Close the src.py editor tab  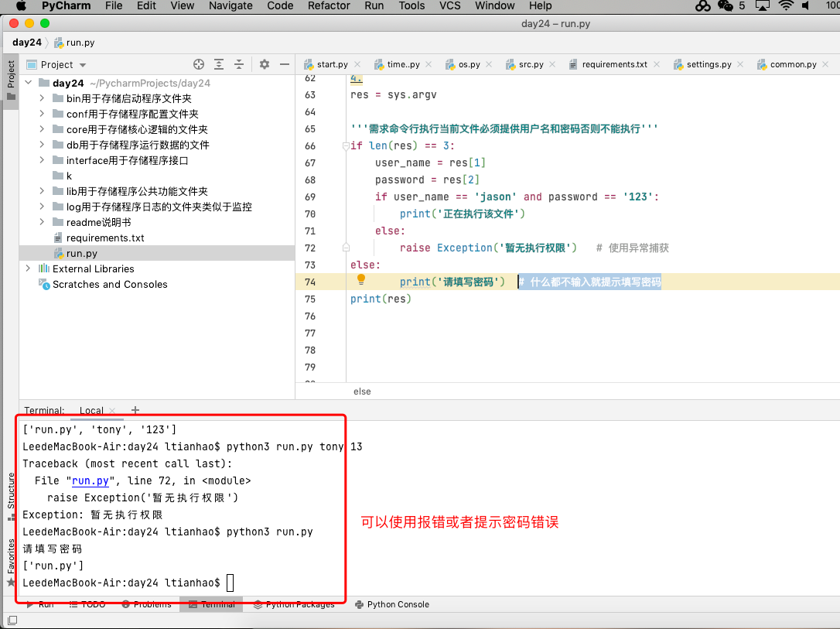pyautogui.click(x=552, y=64)
